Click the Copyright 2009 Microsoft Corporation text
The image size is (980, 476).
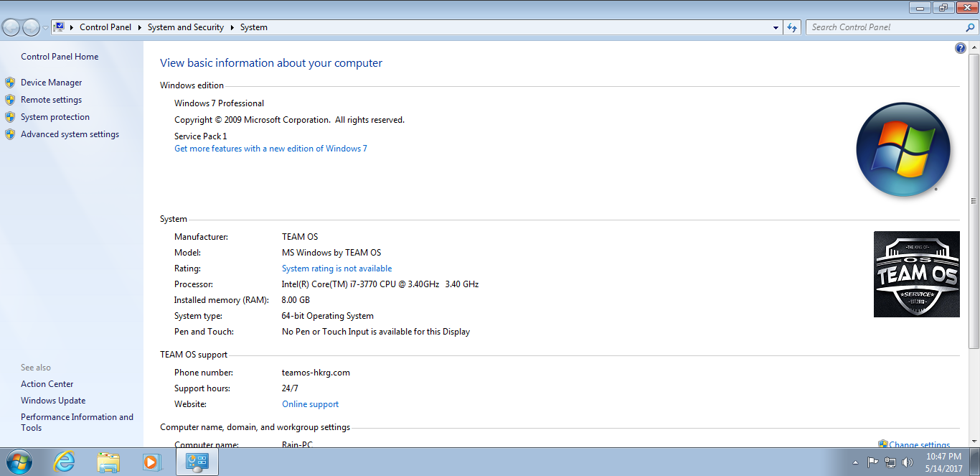pos(289,120)
